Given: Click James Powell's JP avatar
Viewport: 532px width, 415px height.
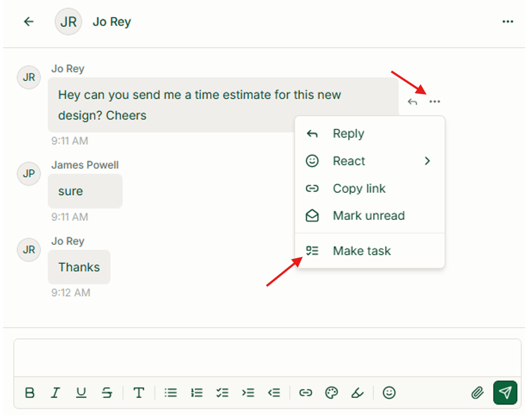Looking at the screenshot, I should [x=29, y=174].
